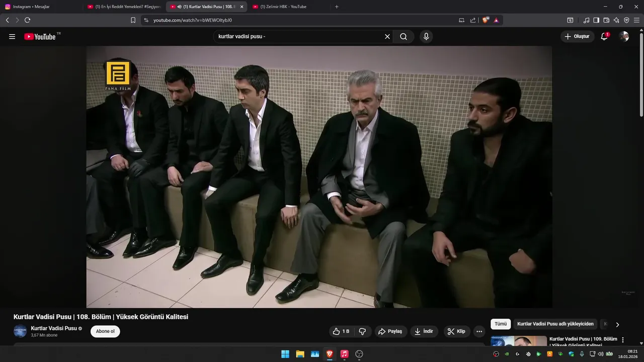Open the NVIDIA icon in system tray
The width and height of the screenshot is (644, 362).
507,354
